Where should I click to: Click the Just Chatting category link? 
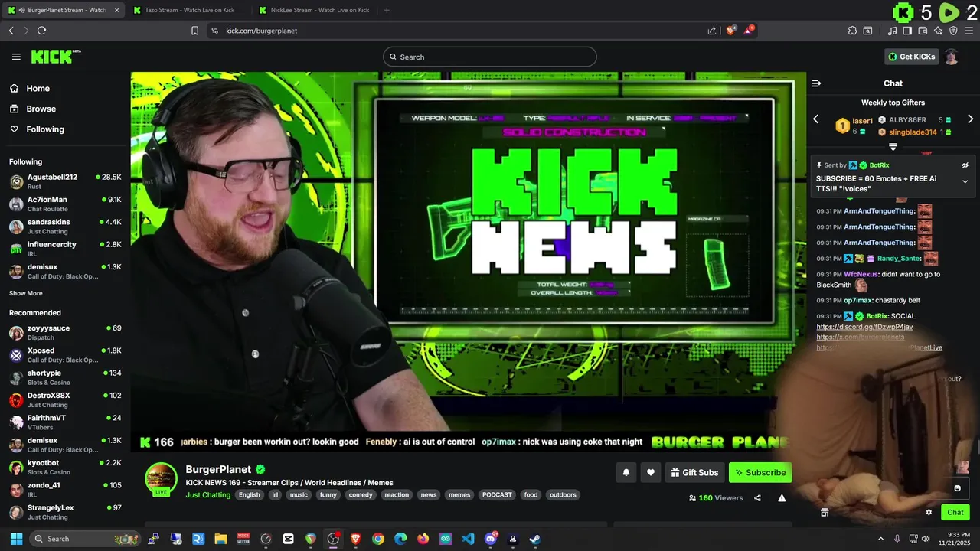tap(207, 495)
